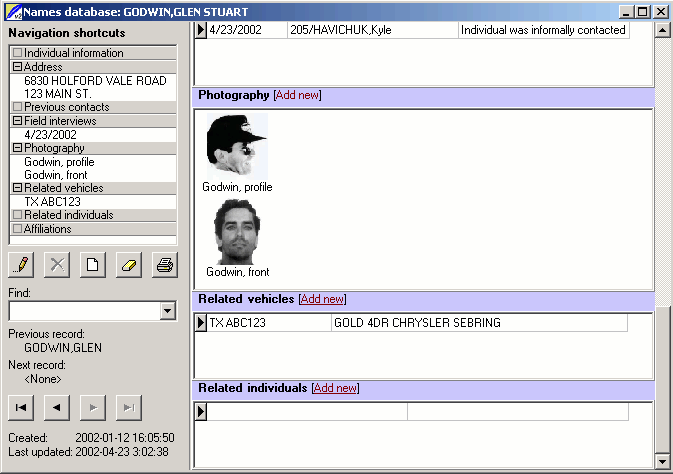Click Add new link for Photography
The width and height of the screenshot is (673, 474).
click(297, 95)
